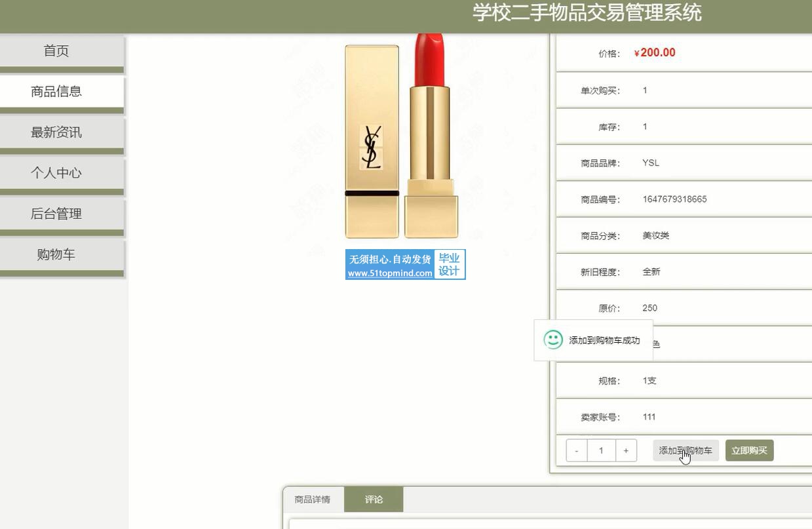Screen dimensions: 812x529
Task: Click the product number 1647679318665
Action: point(674,199)
